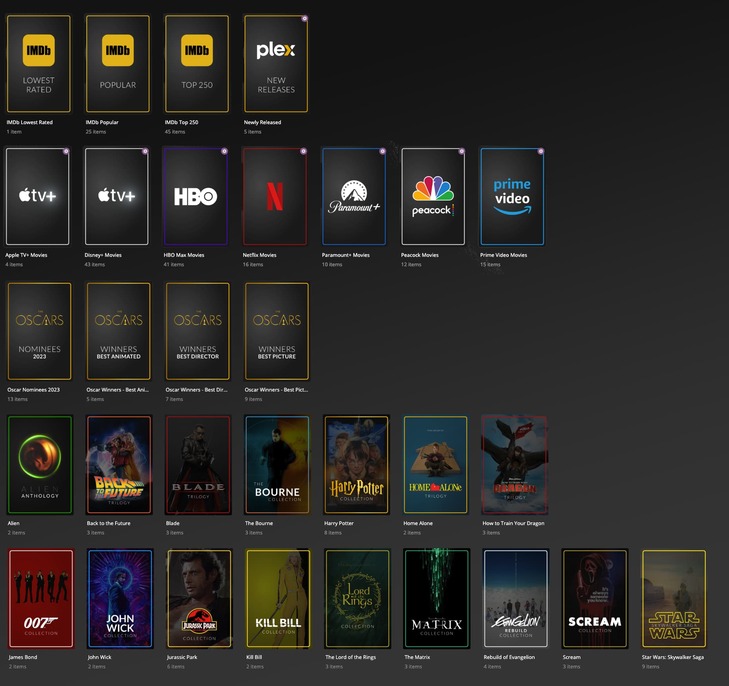Click the purple badge on the Prime Video poster

(541, 151)
